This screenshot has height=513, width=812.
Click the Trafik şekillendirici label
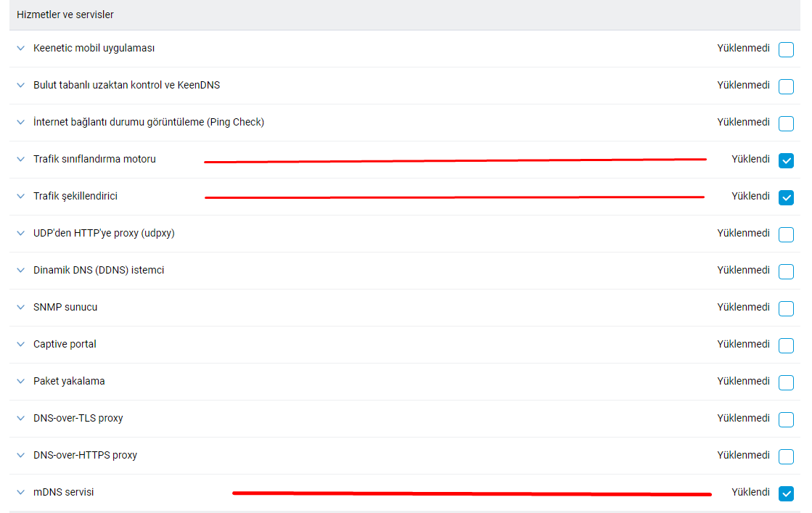(75, 196)
